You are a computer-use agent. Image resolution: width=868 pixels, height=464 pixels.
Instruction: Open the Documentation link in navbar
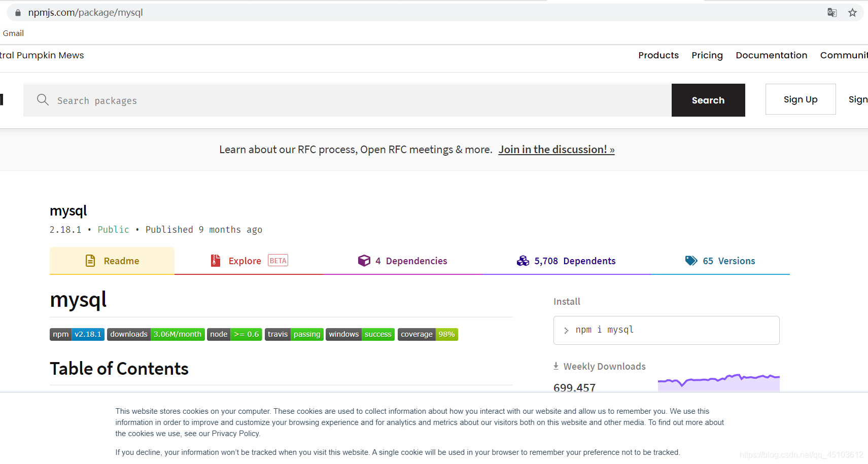pyautogui.click(x=772, y=55)
